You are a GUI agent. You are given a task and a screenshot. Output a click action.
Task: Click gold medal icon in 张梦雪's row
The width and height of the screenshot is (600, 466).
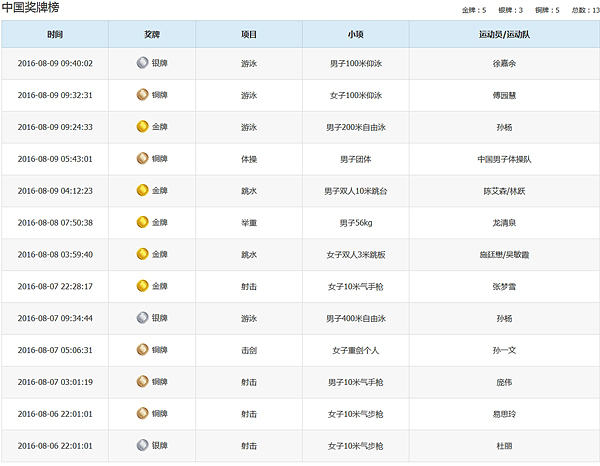(142, 286)
